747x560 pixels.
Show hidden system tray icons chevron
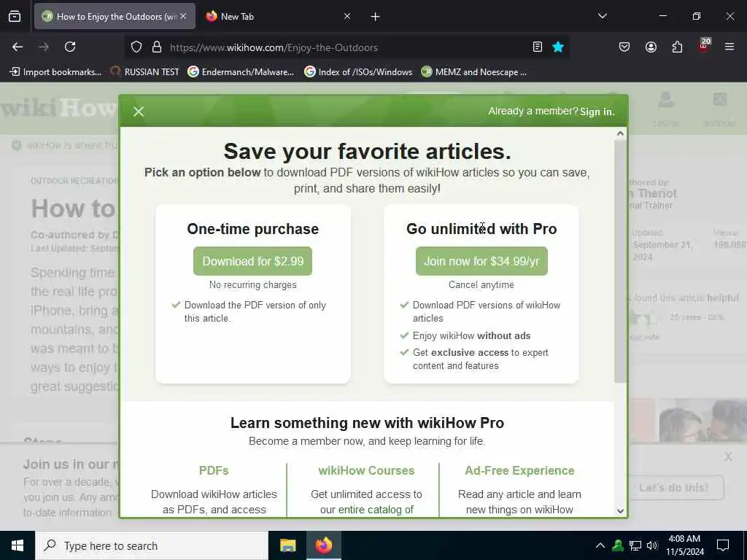600,545
